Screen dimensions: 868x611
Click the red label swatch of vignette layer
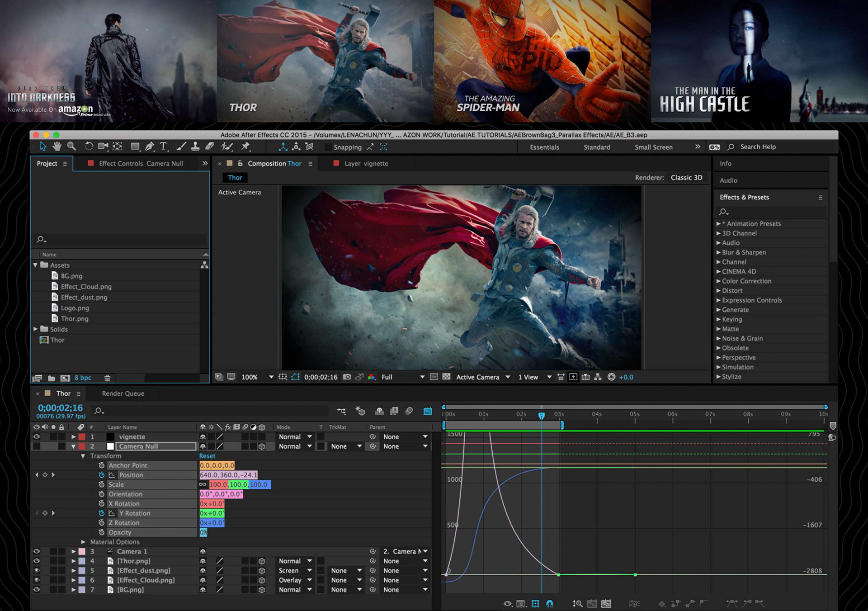tap(82, 436)
